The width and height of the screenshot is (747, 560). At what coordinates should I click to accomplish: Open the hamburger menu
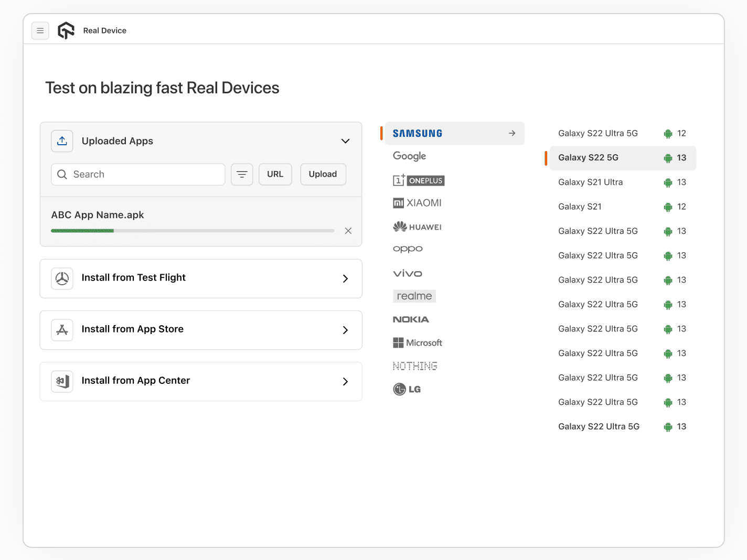pyautogui.click(x=40, y=30)
